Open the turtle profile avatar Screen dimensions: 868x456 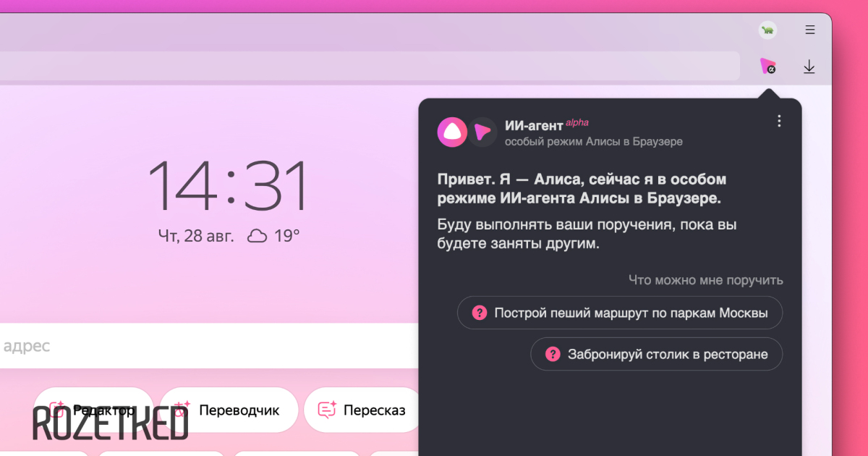click(767, 30)
